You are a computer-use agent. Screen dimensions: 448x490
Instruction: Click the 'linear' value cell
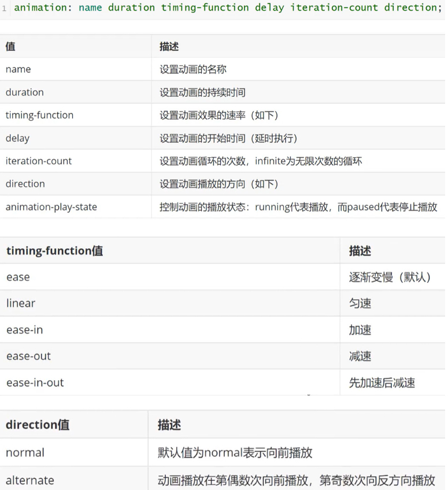coord(21,303)
